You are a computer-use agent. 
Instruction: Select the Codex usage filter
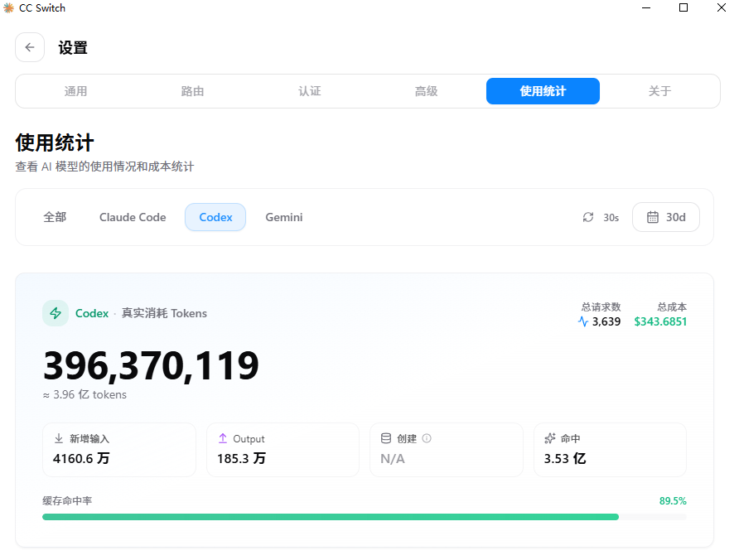click(x=215, y=217)
